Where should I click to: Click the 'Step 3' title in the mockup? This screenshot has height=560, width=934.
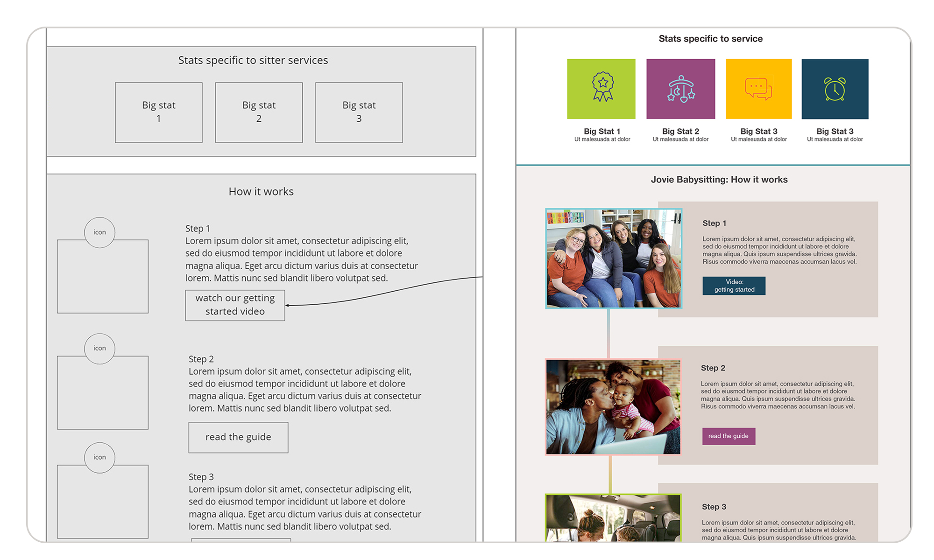[714, 507]
